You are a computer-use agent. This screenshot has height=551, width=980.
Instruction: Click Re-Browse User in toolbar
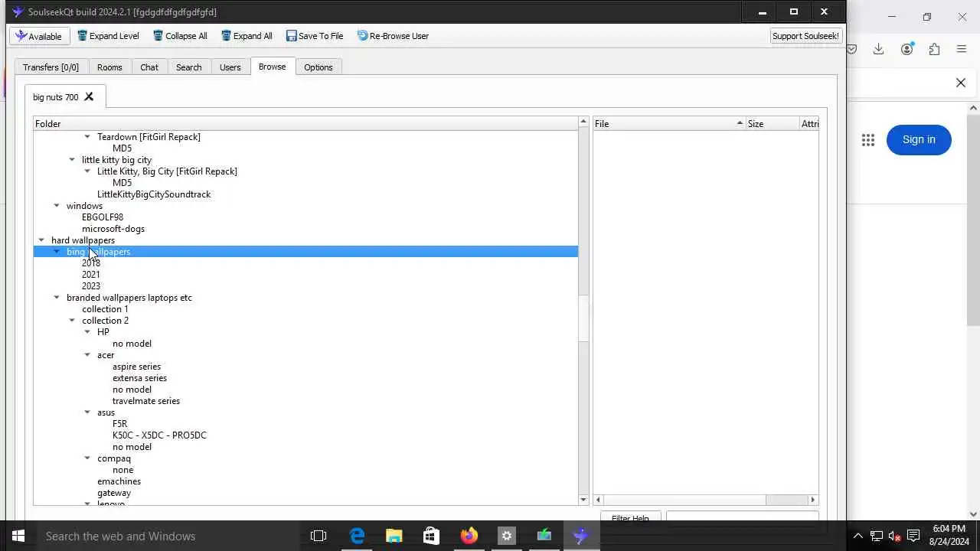(393, 36)
